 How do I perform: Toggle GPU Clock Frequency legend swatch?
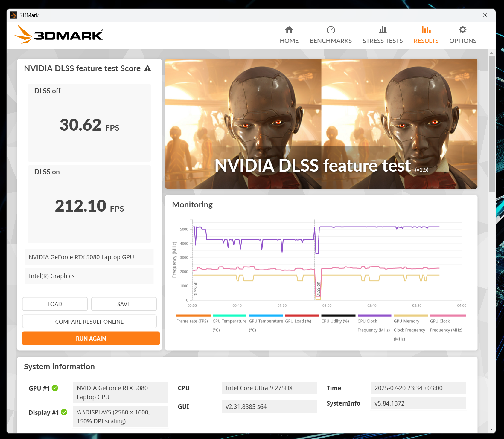click(x=448, y=316)
